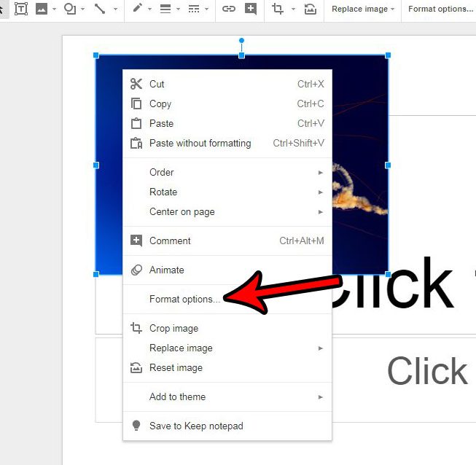Choose Reset image in context menu

pyautogui.click(x=227, y=368)
